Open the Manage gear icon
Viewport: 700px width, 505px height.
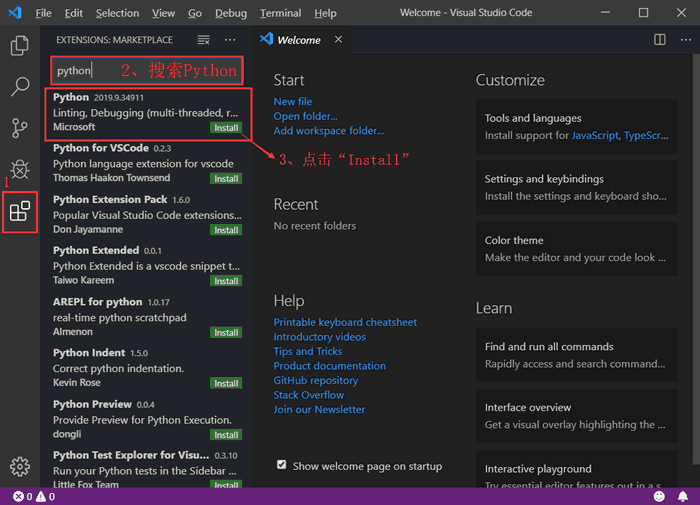tap(19, 466)
